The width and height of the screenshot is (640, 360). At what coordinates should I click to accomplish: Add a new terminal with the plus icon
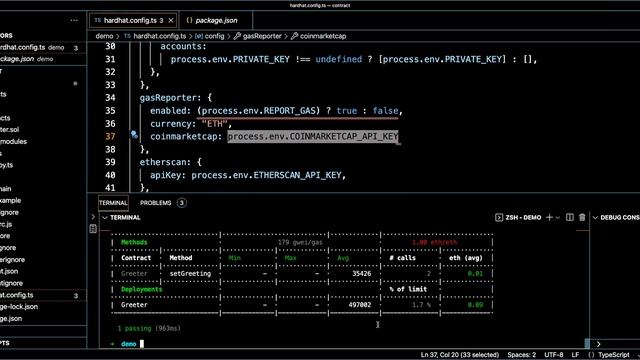(549, 218)
